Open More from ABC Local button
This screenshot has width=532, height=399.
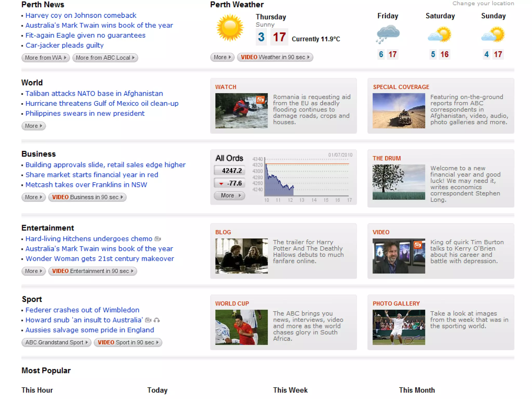tap(105, 58)
